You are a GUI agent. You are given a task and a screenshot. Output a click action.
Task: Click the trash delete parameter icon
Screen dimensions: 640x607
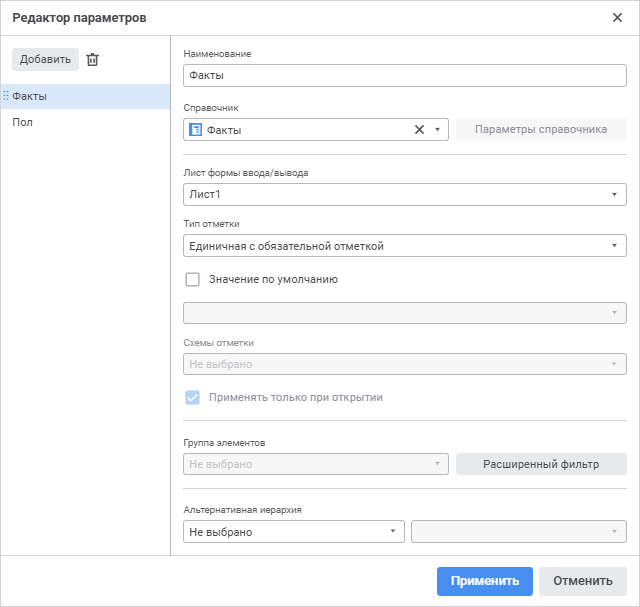coord(93,60)
